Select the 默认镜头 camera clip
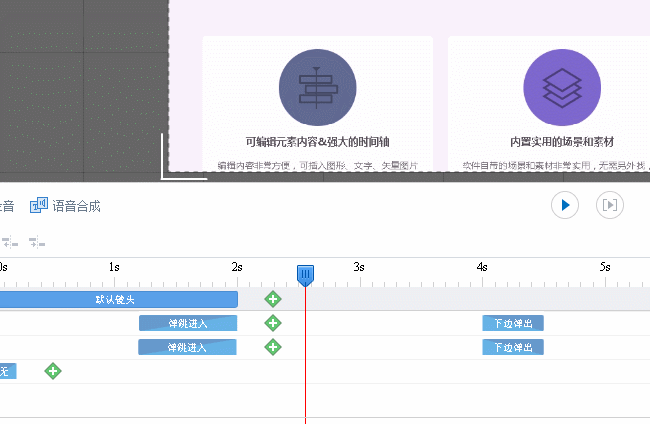650x424 pixels. 119,300
